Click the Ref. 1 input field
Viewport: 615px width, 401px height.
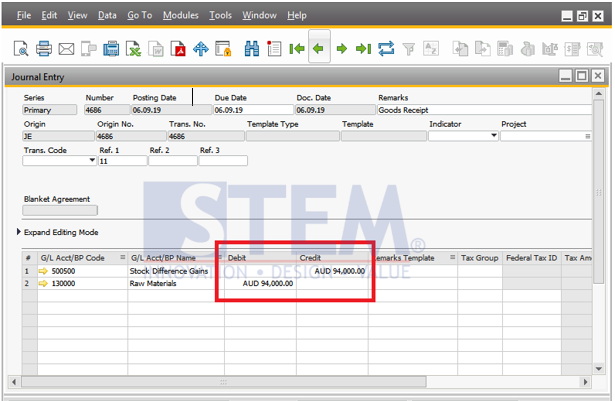(x=123, y=161)
